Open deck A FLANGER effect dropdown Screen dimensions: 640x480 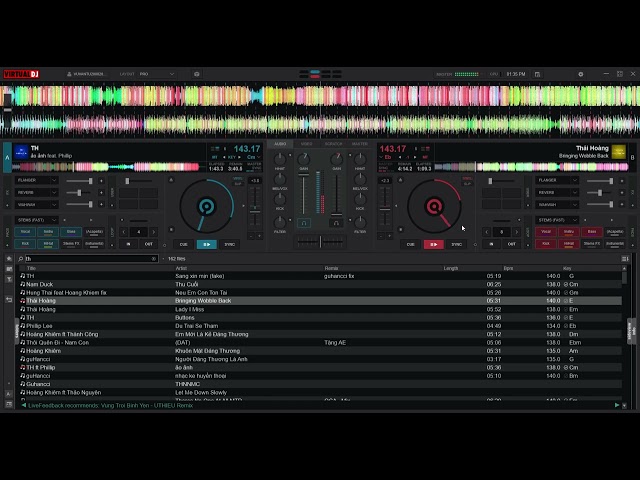coord(36,180)
